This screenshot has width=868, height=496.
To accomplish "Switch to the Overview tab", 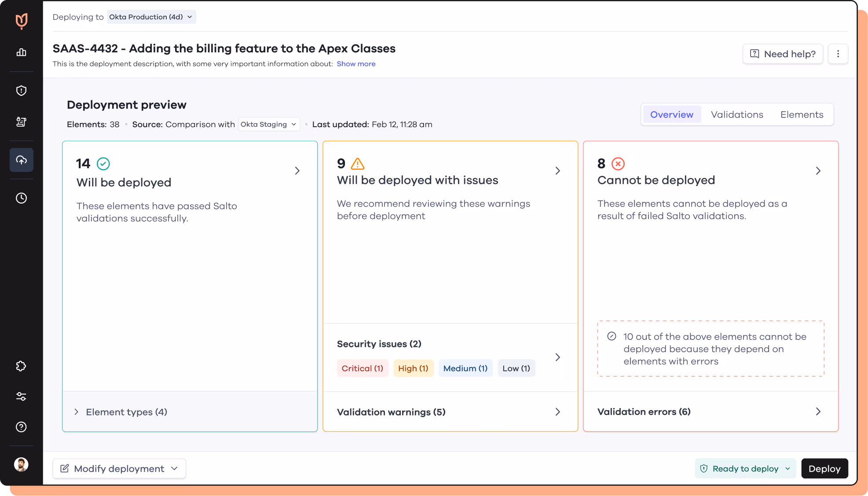I will point(671,115).
